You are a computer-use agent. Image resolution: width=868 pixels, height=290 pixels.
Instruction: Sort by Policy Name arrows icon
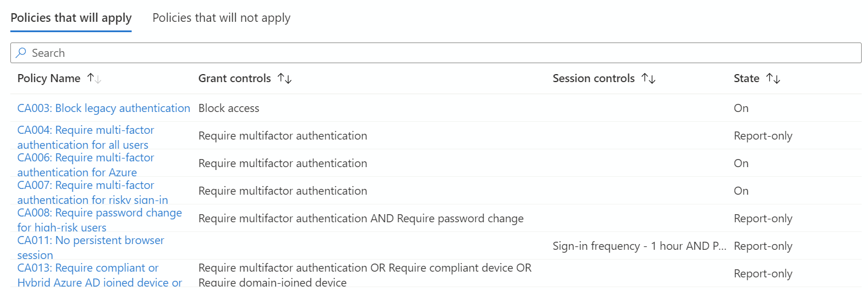[94, 78]
